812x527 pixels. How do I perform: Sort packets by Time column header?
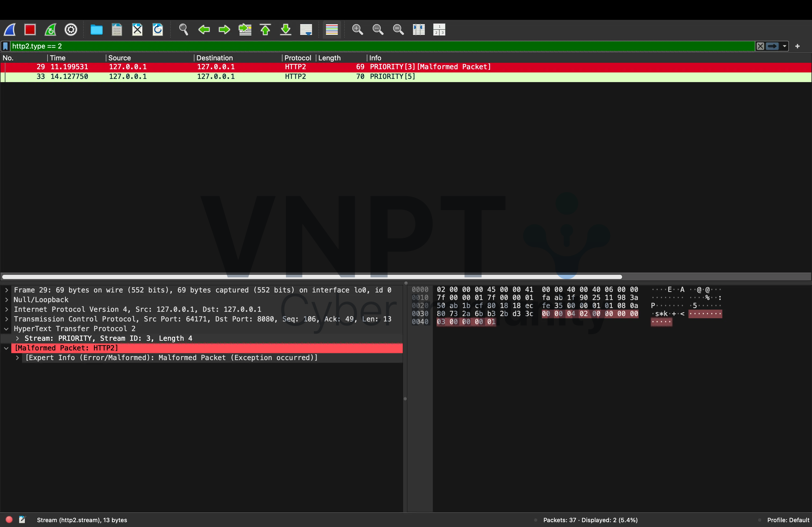point(58,58)
